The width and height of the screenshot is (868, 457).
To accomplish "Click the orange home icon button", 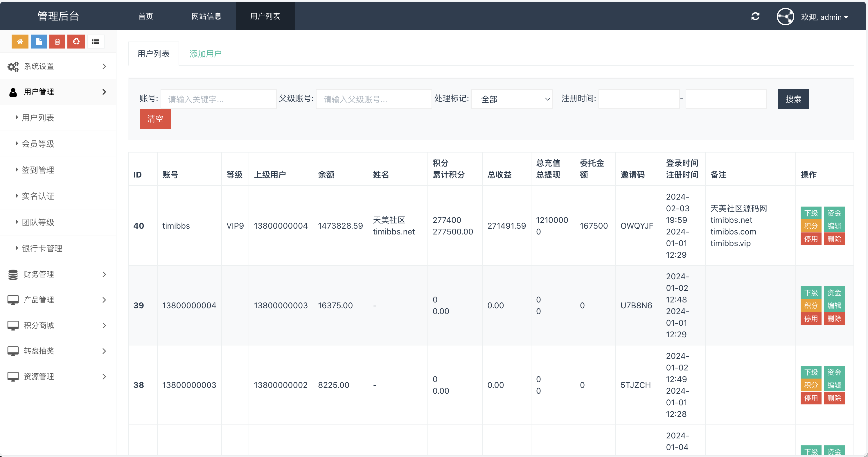I will coord(20,42).
